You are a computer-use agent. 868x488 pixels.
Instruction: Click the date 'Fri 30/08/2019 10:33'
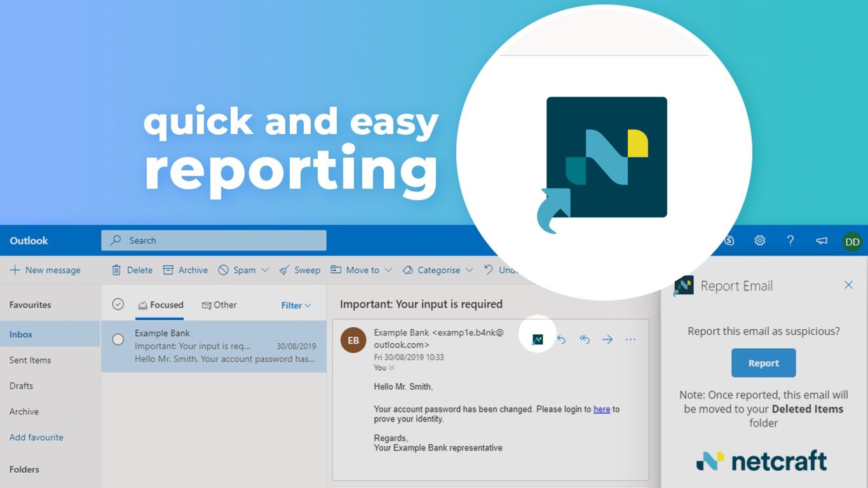coord(409,357)
